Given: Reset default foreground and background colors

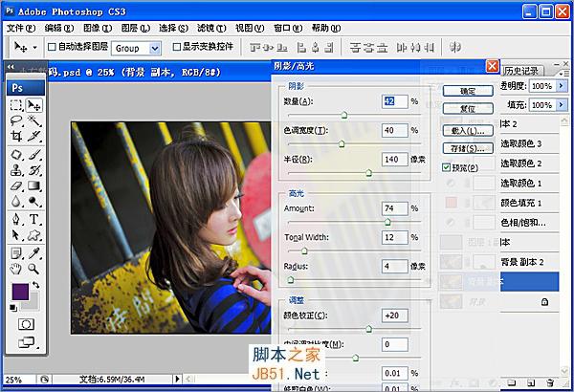Looking at the screenshot, I should (x=13, y=308).
